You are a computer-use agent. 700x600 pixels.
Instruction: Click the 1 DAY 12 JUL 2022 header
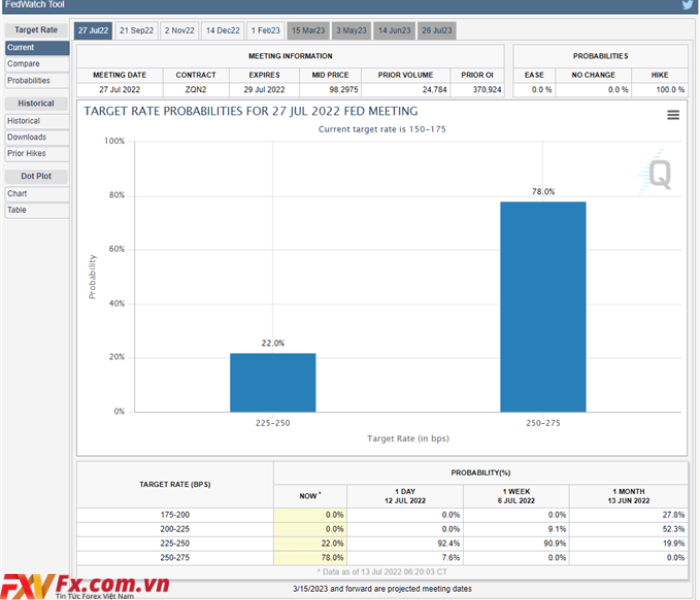(x=405, y=496)
